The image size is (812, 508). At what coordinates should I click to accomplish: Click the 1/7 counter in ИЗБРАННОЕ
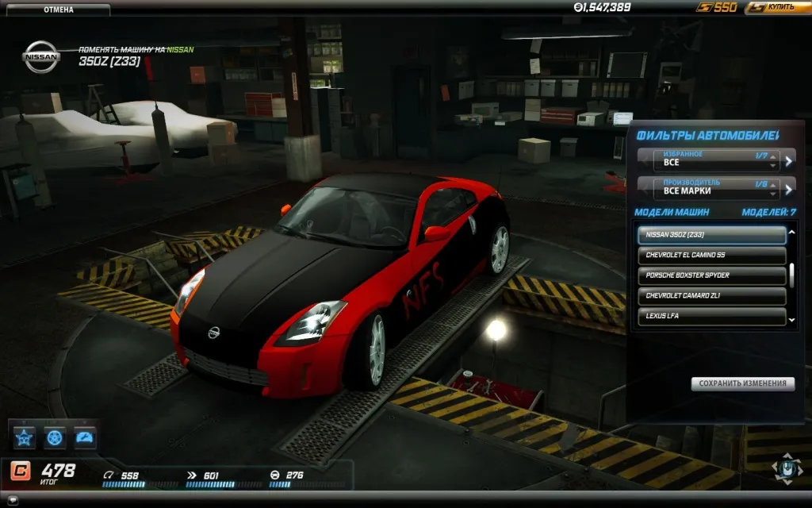(760, 156)
